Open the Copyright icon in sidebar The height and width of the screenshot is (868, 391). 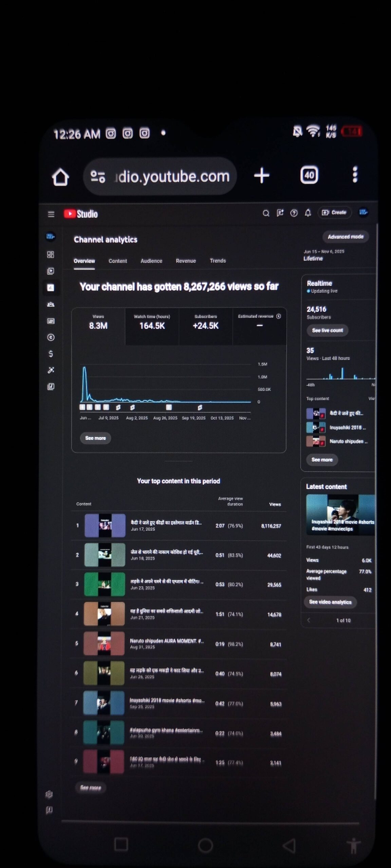tap(51, 337)
